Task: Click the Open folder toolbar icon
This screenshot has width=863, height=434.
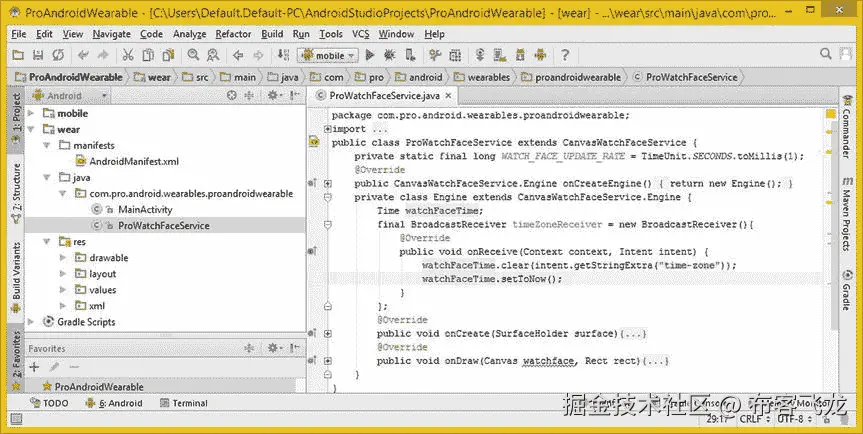Action: click(18, 55)
